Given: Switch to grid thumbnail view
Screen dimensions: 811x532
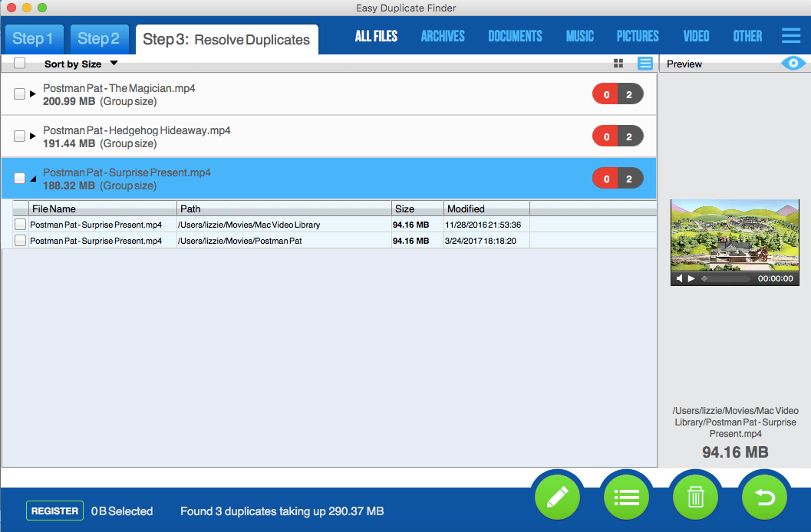Looking at the screenshot, I should click(619, 64).
